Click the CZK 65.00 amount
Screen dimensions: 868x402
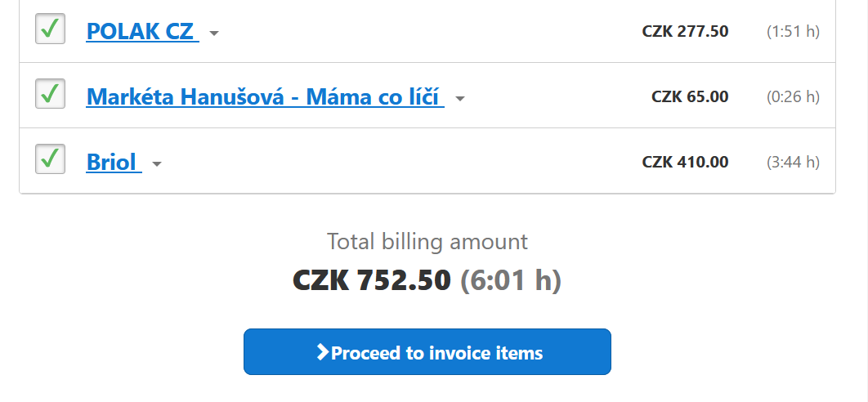tap(690, 97)
